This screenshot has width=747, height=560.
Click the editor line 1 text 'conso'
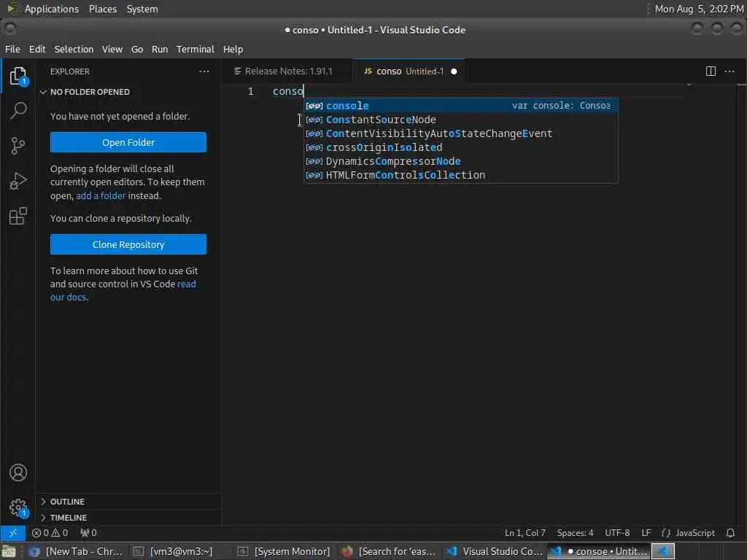point(287,91)
